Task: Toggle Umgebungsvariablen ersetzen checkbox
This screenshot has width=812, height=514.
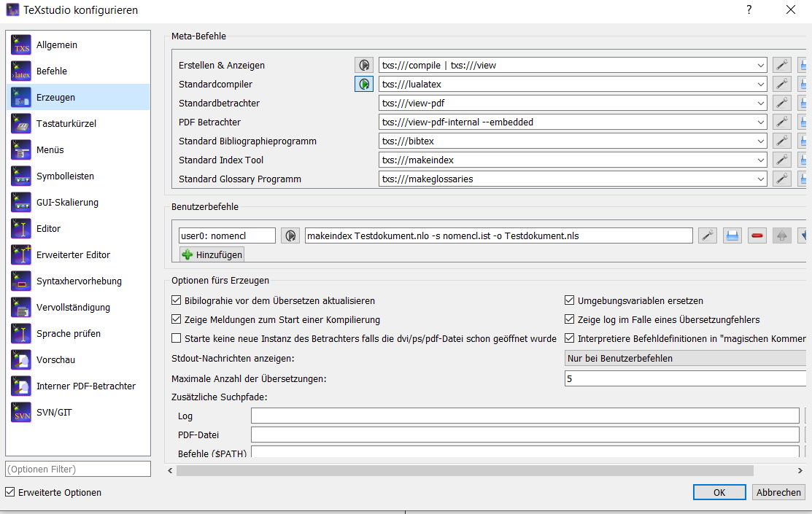Action: point(570,300)
